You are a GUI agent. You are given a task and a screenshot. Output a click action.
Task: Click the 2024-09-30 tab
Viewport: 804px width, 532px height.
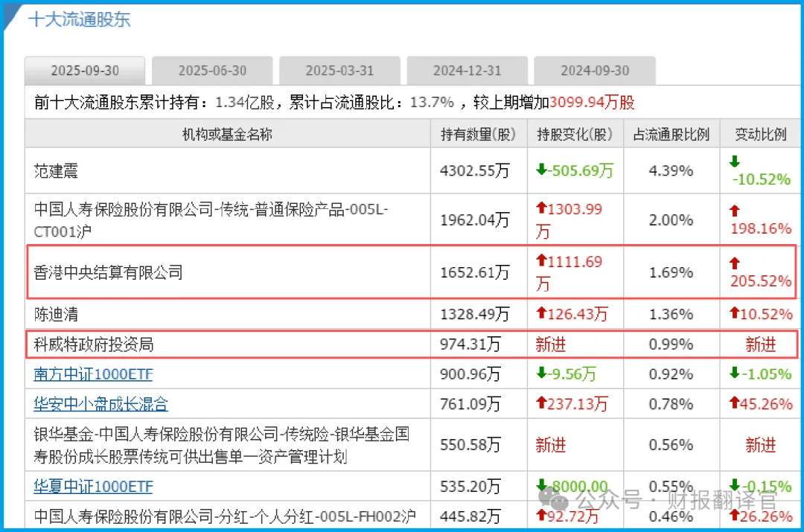(x=595, y=71)
